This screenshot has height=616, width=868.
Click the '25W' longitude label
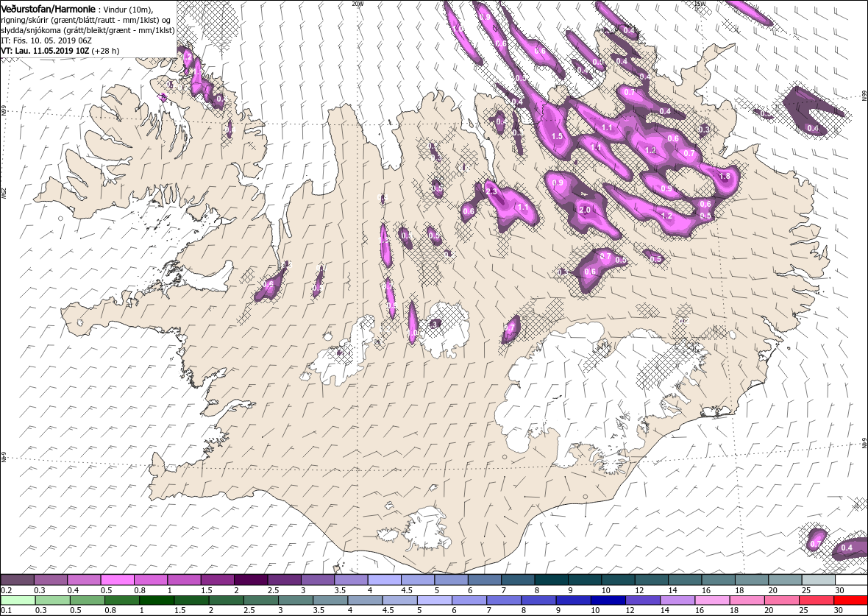click(x=4, y=193)
